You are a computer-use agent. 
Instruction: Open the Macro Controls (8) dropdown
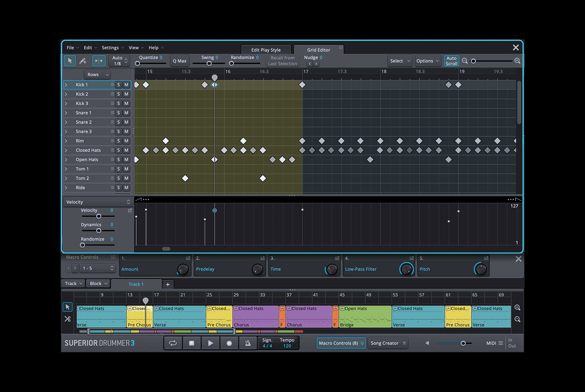click(x=341, y=343)
